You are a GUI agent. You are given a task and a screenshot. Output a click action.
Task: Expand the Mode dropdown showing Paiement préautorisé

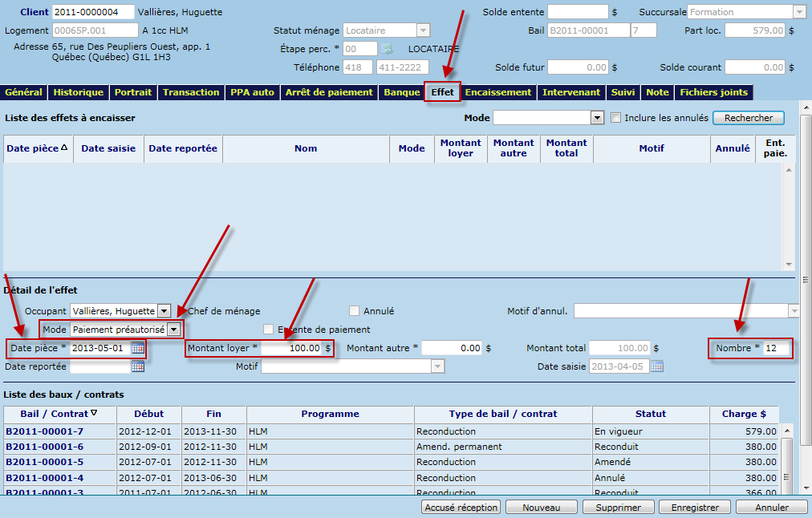pos(173,330)
